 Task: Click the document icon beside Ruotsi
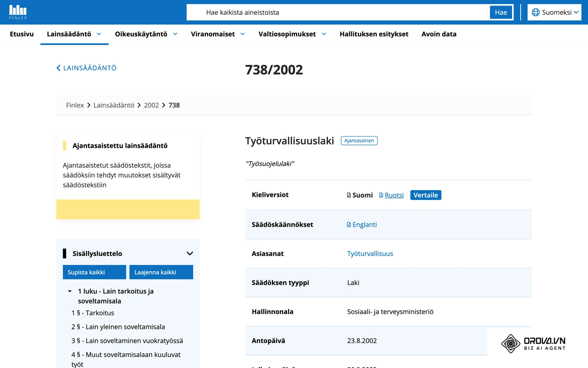tap(381, 195)
